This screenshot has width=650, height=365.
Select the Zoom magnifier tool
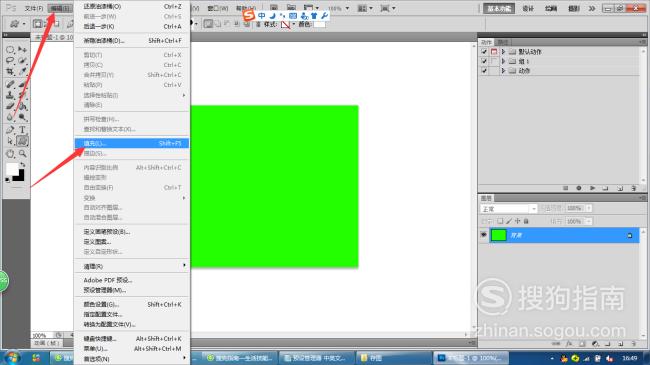(x=22, y=153)
